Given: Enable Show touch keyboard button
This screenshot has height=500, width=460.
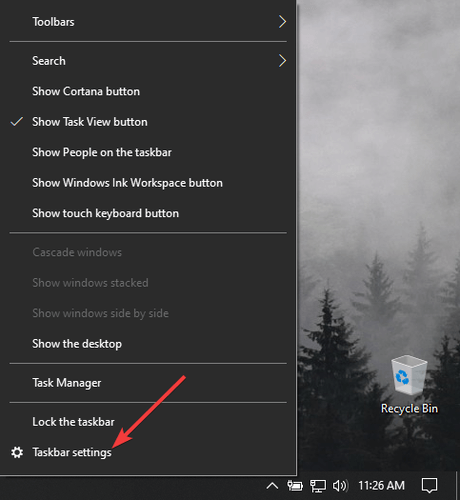Looking at the screenshot, I should (148, 213).
